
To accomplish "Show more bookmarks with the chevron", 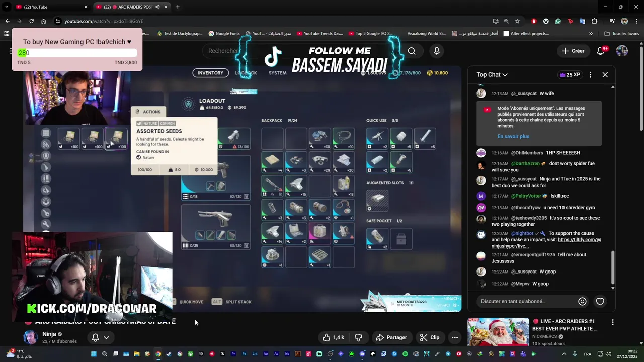I will [x=591, y=34].
